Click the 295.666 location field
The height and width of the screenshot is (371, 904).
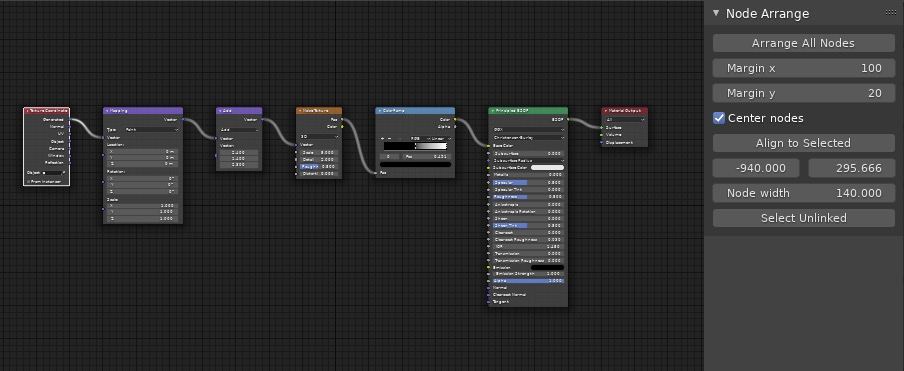click(852, 168)
